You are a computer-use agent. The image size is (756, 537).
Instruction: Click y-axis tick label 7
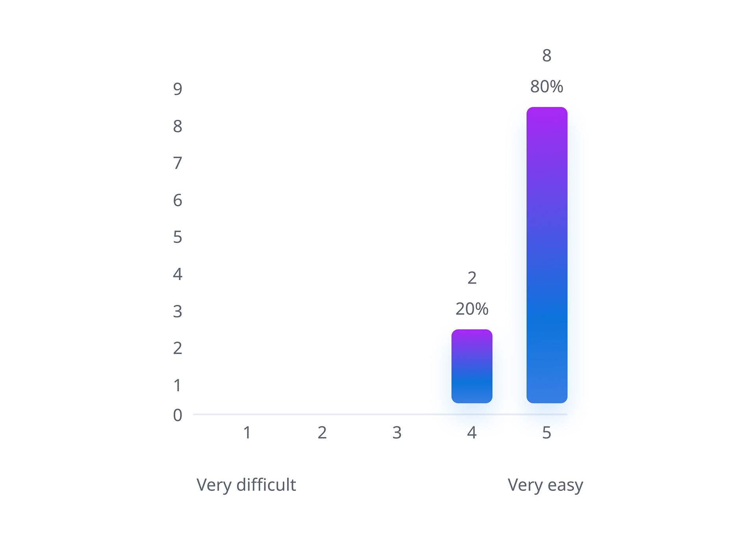pyautogui.click(x=178, y=163)
